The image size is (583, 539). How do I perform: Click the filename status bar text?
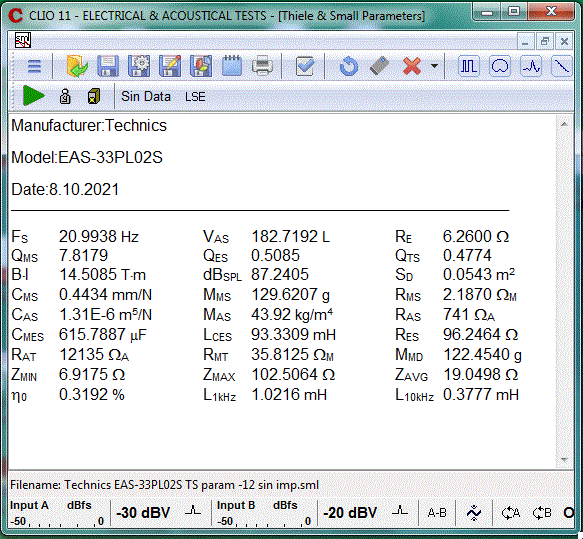164,485
